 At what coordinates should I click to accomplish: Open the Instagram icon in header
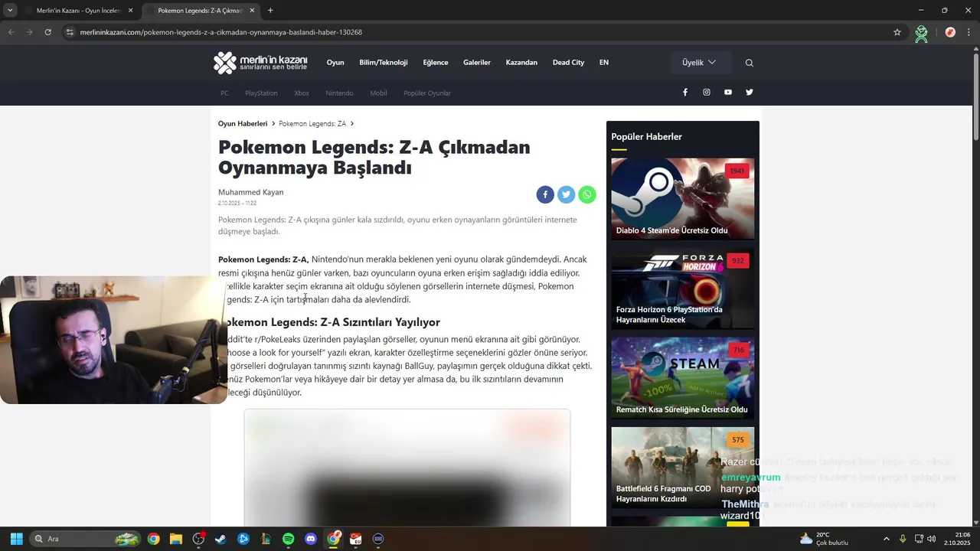click(x=707, y=92)
